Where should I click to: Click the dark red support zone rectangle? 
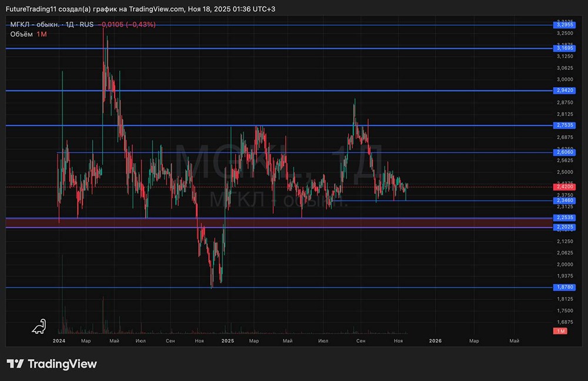point(279,223)
